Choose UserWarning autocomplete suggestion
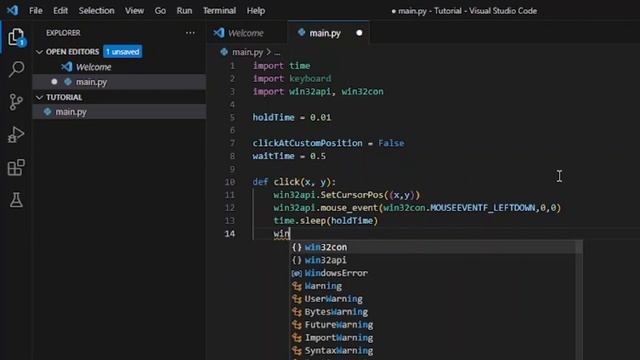 433,299
